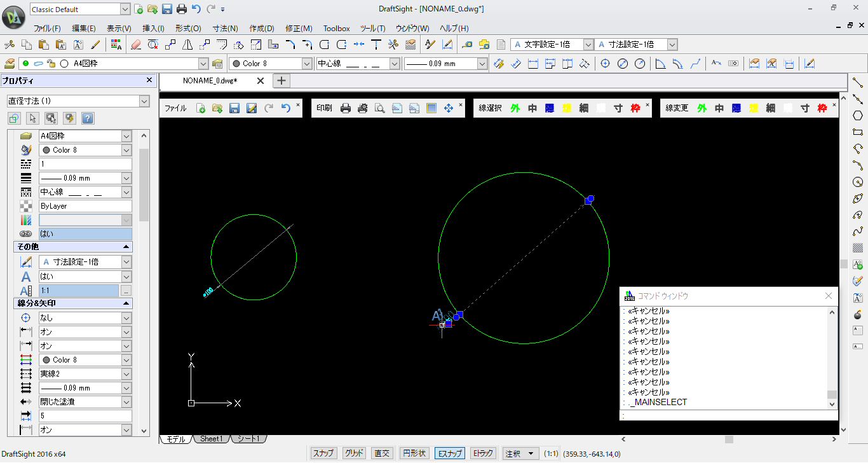Image resolution: width=868 pixels, height=463 pixels.
Task: Toggle 直交 ortho mode
Action: [383, 453]
